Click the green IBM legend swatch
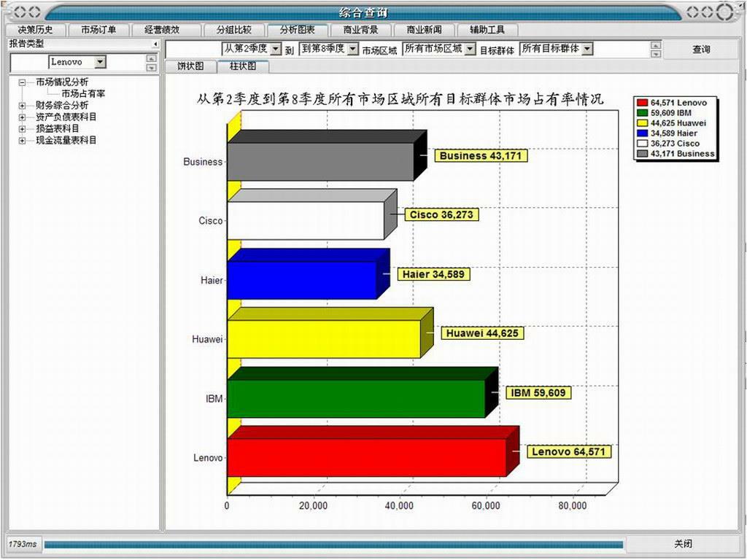 coord(642,113)
